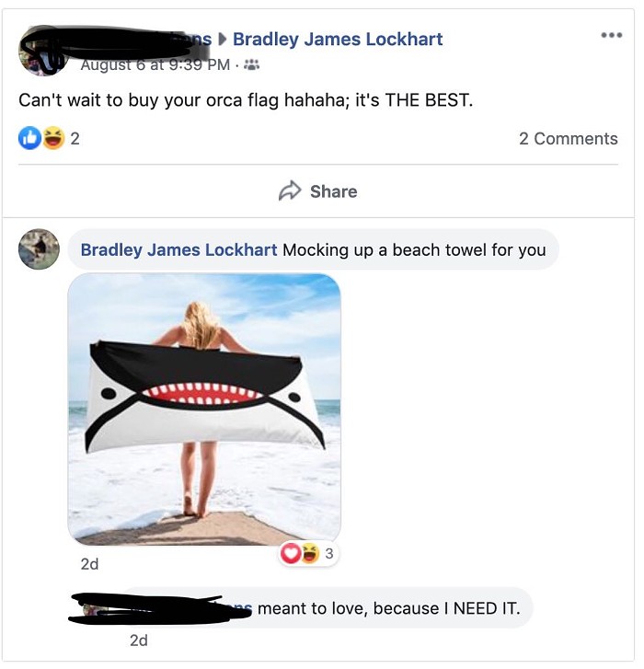Click the Share text label
This screenshot has width=644, height=669.
[334, 191]
